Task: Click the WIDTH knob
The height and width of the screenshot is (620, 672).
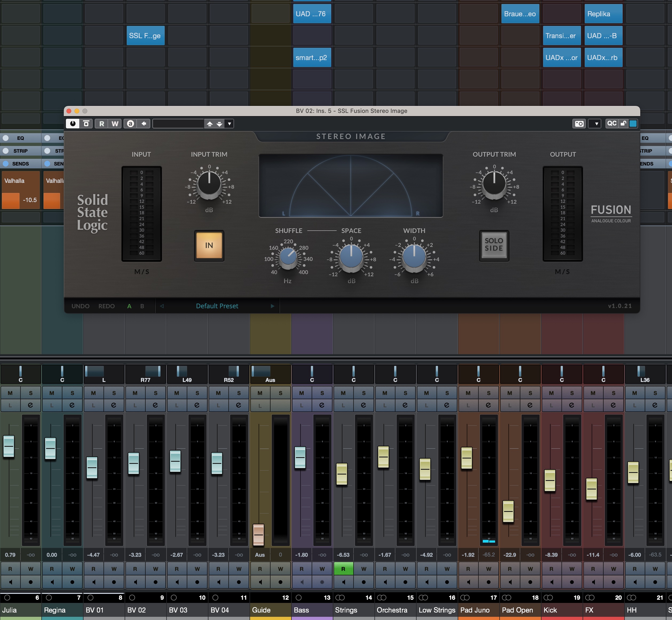Action: click(x=414, y=257)
